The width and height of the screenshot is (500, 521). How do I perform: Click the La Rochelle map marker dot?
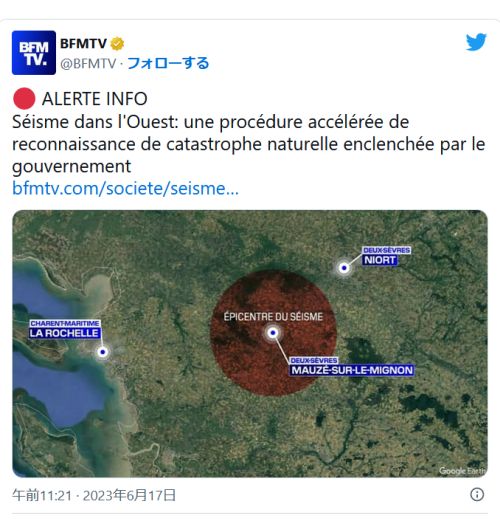click(x=103, y=352)
